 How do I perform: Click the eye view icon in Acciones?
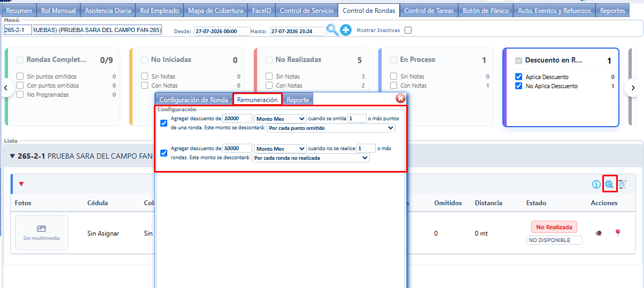tap(599, 233)
